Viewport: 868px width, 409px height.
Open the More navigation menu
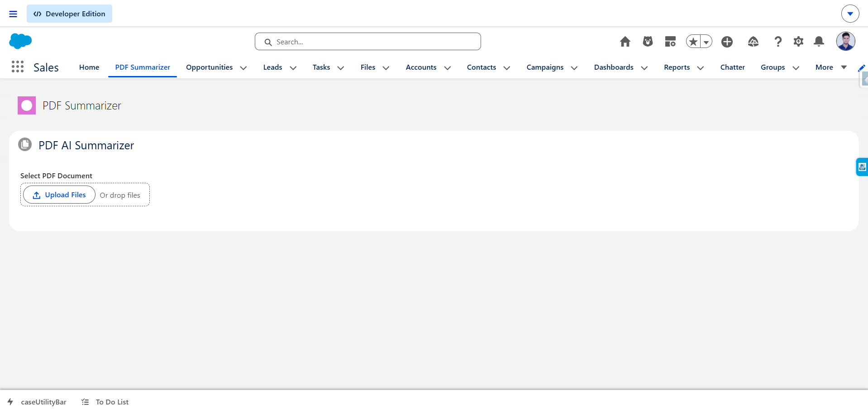[831, 67]
